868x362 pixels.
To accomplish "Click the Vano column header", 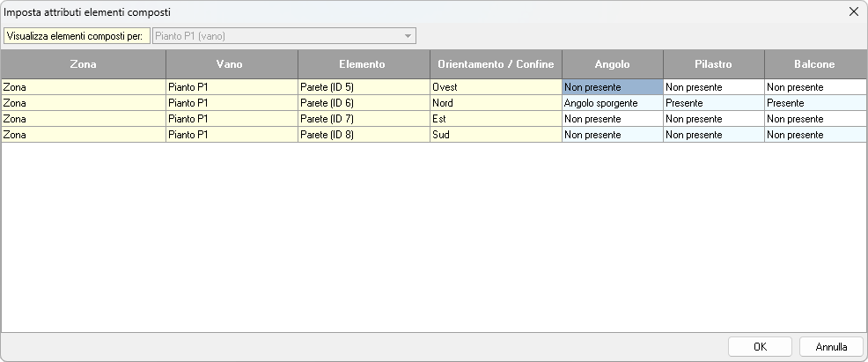I will pos(232,64).
